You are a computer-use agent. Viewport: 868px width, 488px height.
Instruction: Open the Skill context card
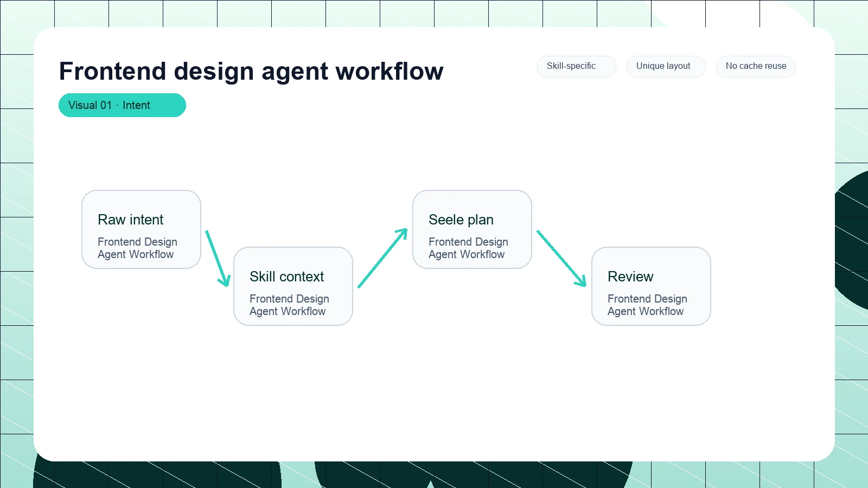tap(293, 286)
